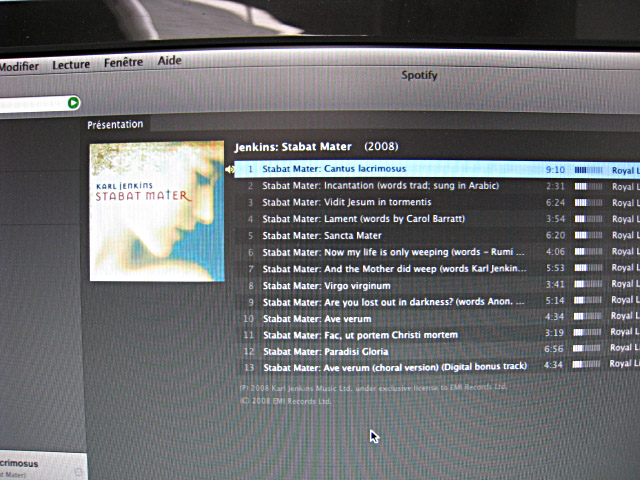Open the Fenêtre menu

point(123,62)
